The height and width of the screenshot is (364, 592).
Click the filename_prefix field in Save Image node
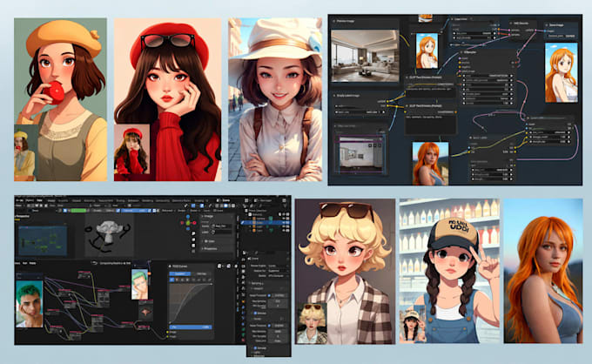pos(562,36)
